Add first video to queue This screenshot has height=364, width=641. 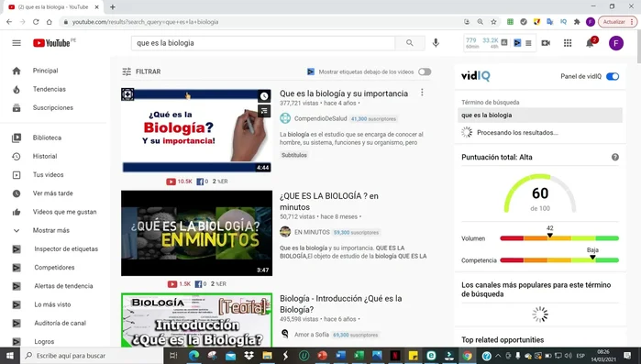(x=264, y=110)
